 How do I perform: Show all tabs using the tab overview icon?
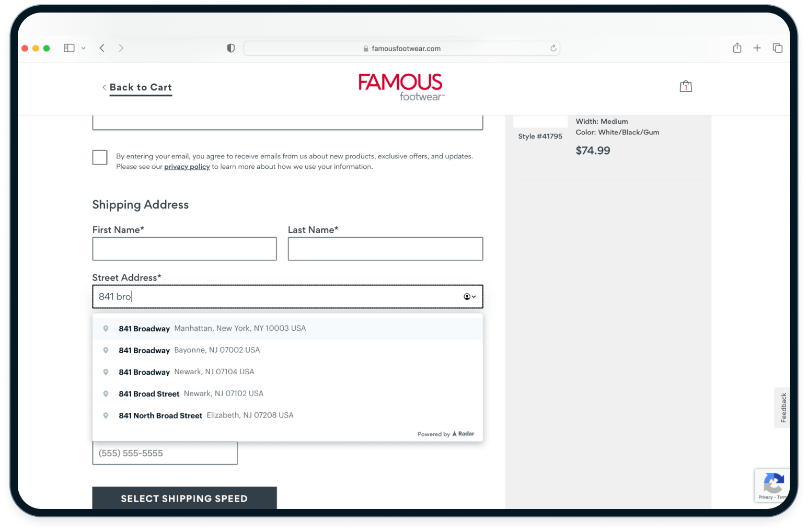[x=777, y=48]
